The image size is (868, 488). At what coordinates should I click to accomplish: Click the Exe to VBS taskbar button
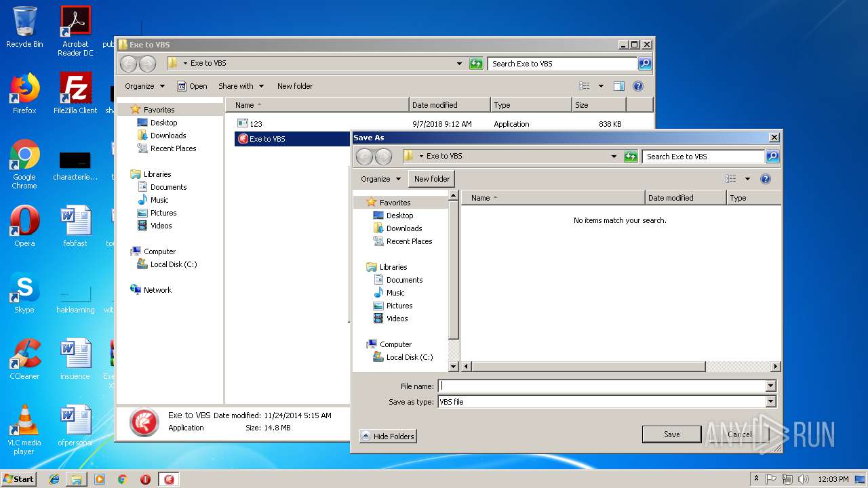(169, 479)
